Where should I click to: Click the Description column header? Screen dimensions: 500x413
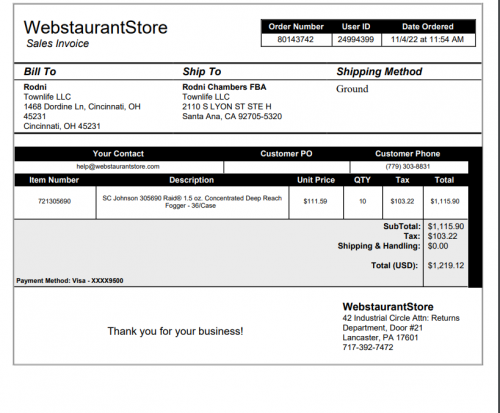191,180
